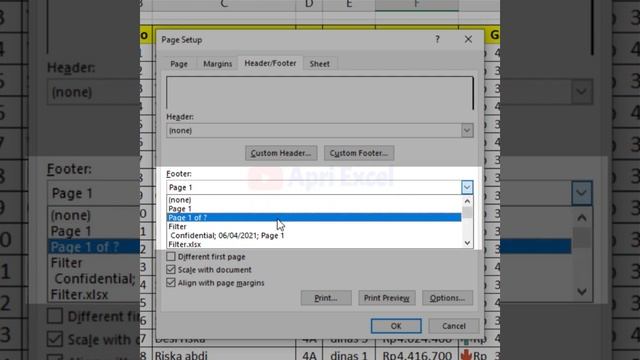
Task: Click the Print button
Action: 326,298
